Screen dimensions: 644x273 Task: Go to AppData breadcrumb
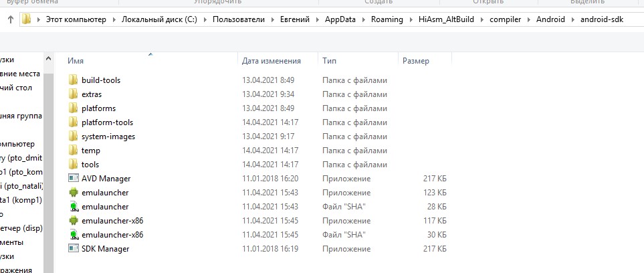pos(340,19)
